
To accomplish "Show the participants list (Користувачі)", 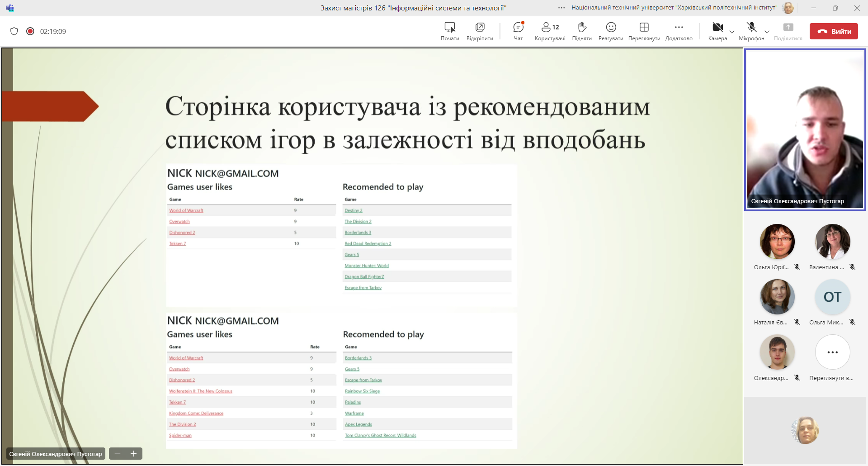I will pyautogui.click(x=550, y=31).
